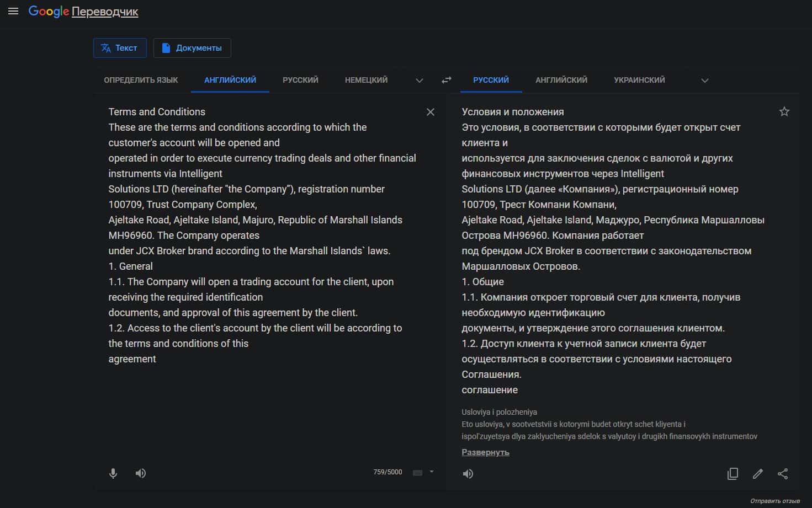The width and height of the screenshot is (812, 508).
Task: Select ОПРЕДЕЛИТЬ ЯЗЫК source tab
Action: 141,80
